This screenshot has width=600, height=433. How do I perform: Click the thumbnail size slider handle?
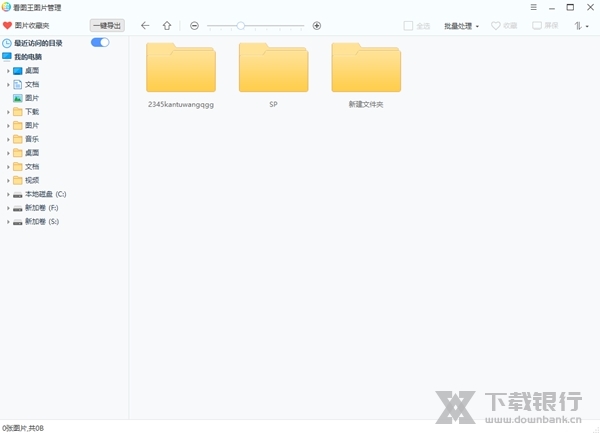click(241, 26)
